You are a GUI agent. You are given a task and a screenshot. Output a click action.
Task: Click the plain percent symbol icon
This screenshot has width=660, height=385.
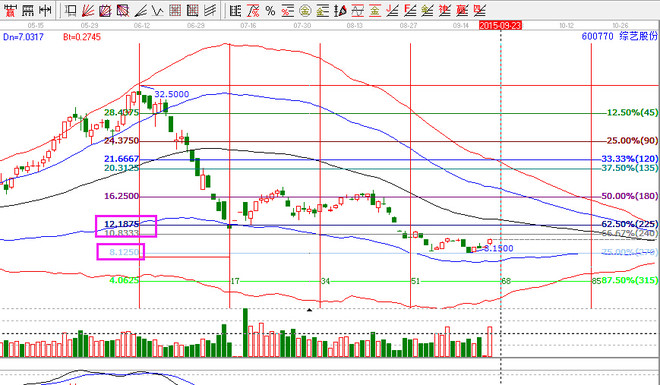point(270,11)
